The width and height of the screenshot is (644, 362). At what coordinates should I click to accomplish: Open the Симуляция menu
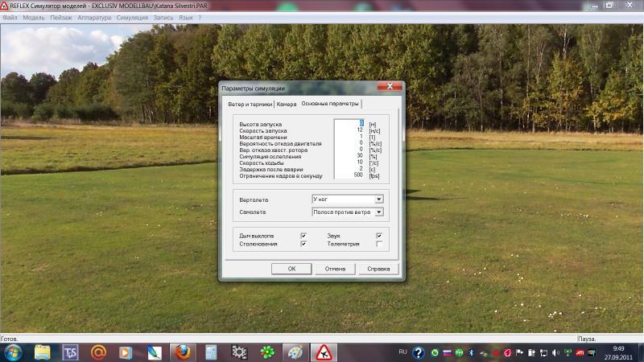(x=131, y=17)
